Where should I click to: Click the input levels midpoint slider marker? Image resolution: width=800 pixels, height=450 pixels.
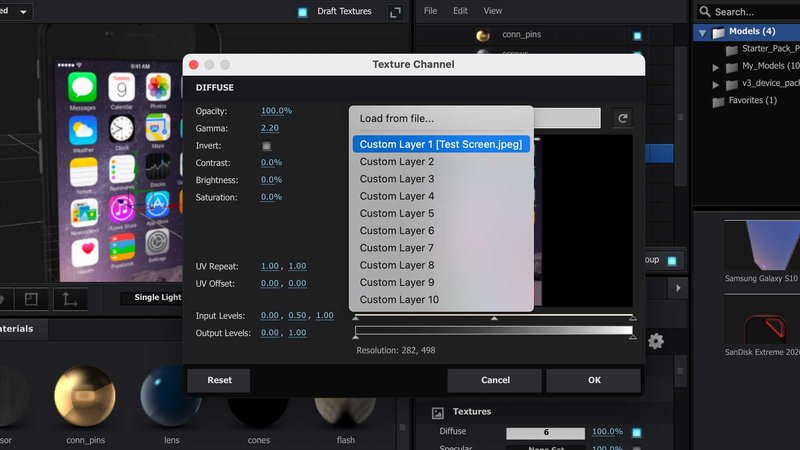[x=494, y=318]
